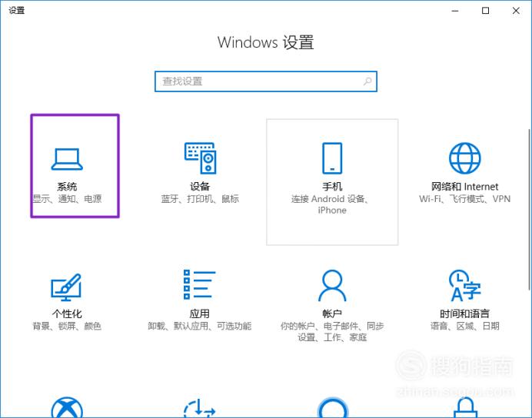Click 显示、通知、电源 description text
The height and width of the screenshot is (418, 532).
67,199
